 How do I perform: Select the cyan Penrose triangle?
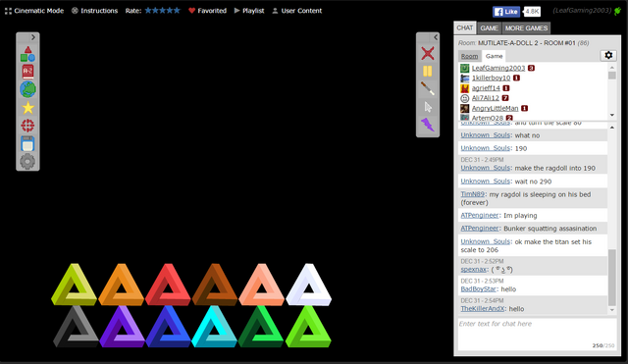[x=215, y=327]
